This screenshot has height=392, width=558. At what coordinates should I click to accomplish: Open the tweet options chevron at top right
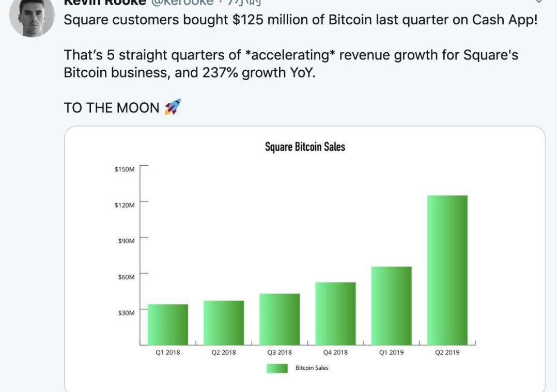(x=538, y=2)
